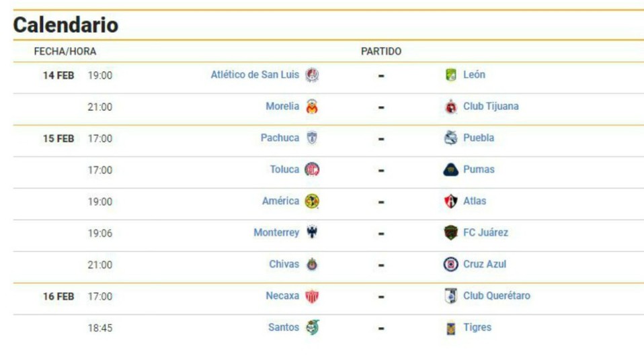Click the Necaxa team crest icon
Image resolution: width=644 pixels, height=364 pixels.
click(312, 296)
